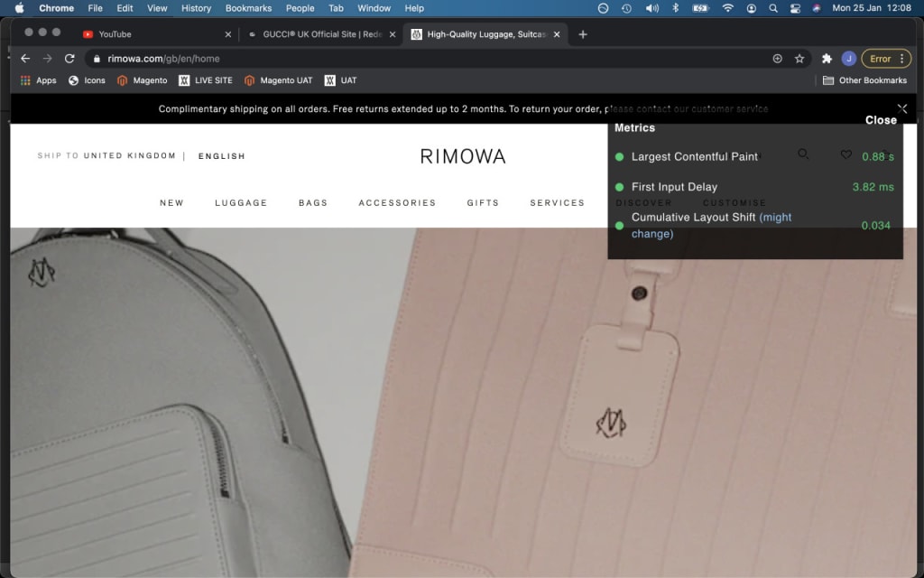Bookmark this page with the star icon
This screenshot has height=578, width=924.
799,59
